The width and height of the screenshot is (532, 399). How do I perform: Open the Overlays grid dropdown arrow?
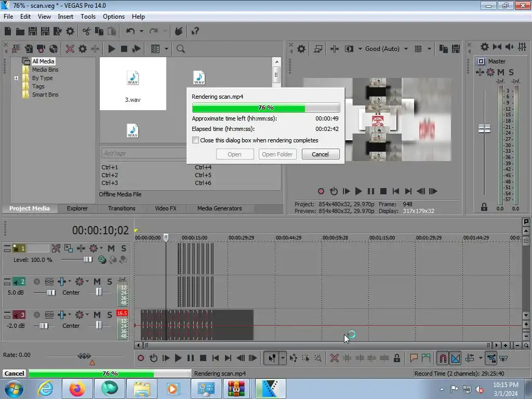pos(429,49)
